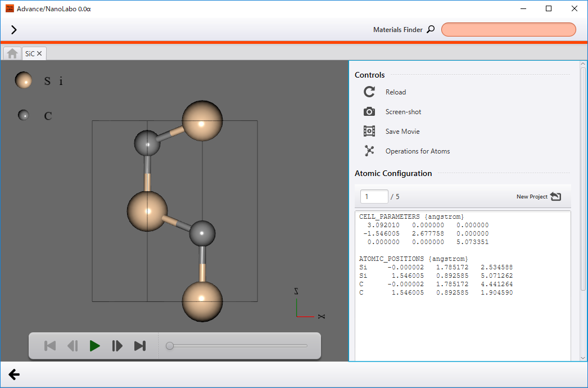The width and height of the screenshot is (588, 388).
Task: Click the New Project arrow icon
Action: [555, 196]
